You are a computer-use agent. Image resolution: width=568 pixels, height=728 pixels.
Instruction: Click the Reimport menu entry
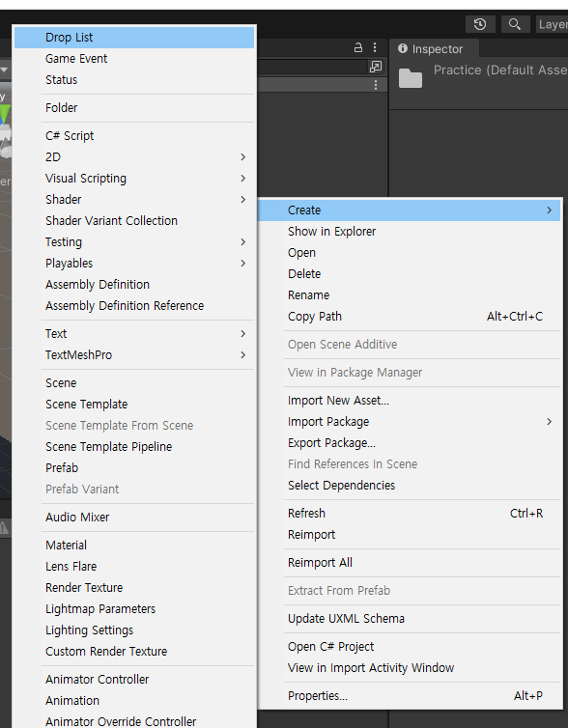pos(410,535)
